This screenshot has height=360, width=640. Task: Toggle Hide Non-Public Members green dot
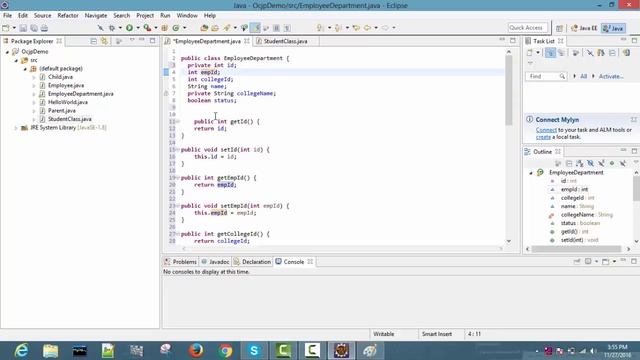pyautogui.click(x=612, y=163)
